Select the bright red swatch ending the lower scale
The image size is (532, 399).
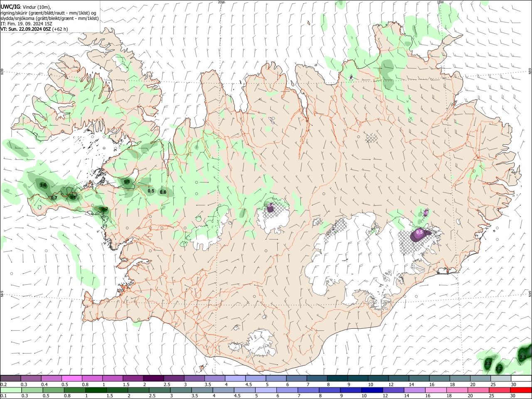pyautogui.click(x=521, y=390)
